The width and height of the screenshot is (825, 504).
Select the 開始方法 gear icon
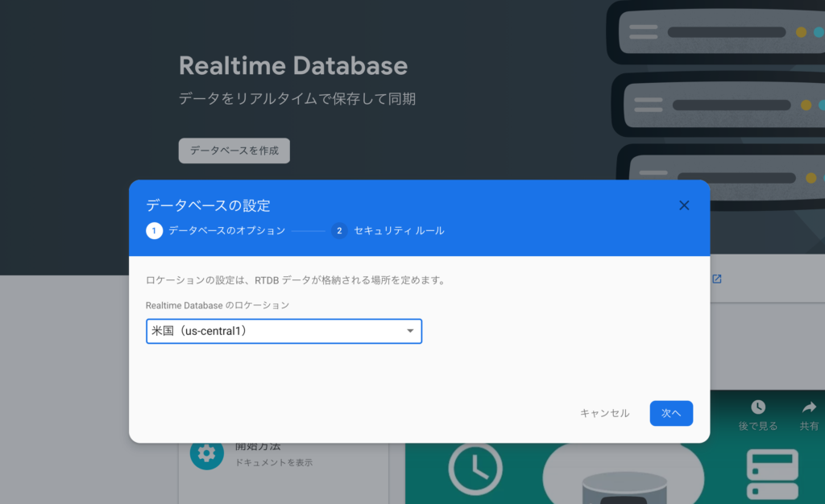[x=206, y=454]
